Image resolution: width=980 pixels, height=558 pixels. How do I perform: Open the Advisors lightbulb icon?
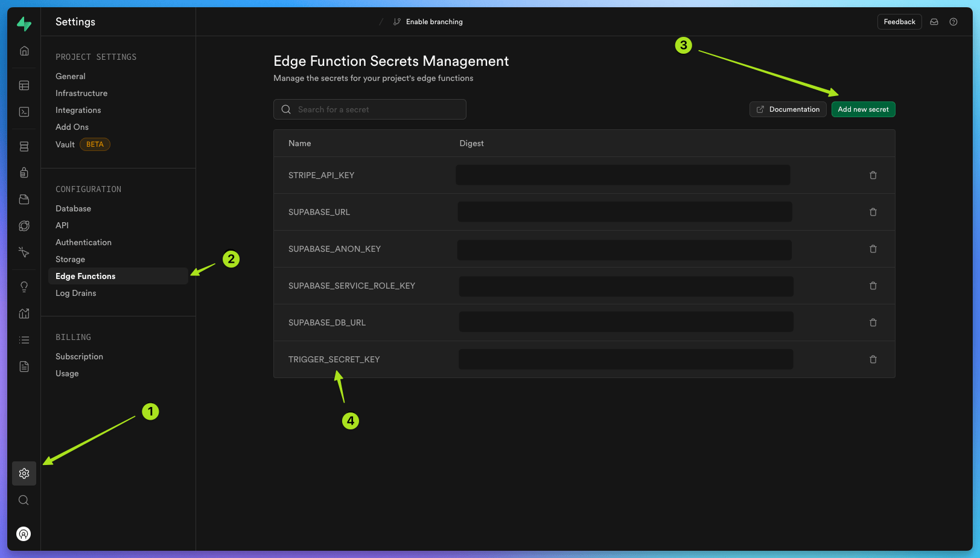coord(24,287)
